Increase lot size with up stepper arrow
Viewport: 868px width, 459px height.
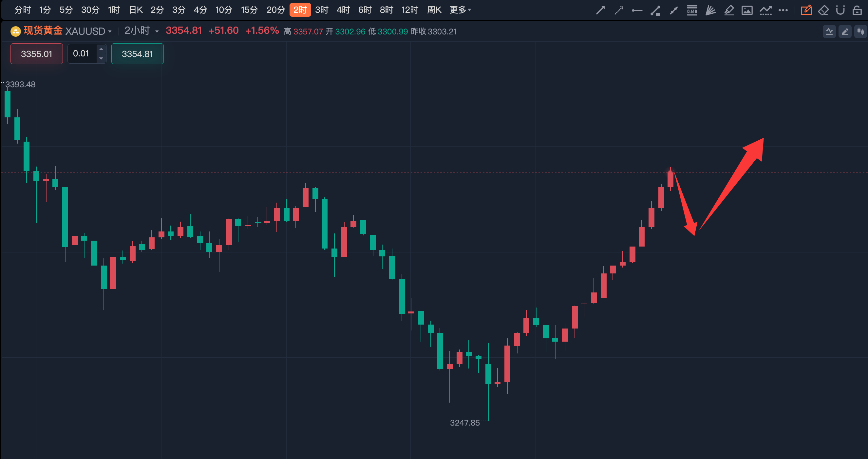(x=101, y=49)
